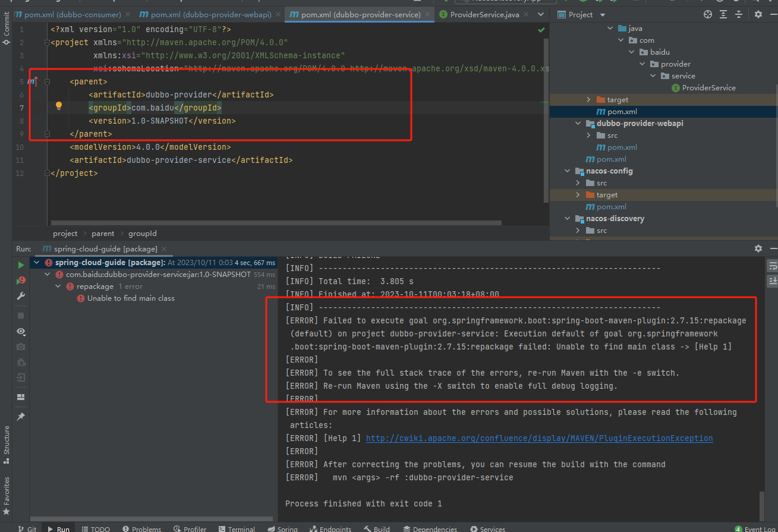The width and height of the screenshot is (778, 532).
Task: Switch to ProviderService.java tab
Action: tap(485, 14)
